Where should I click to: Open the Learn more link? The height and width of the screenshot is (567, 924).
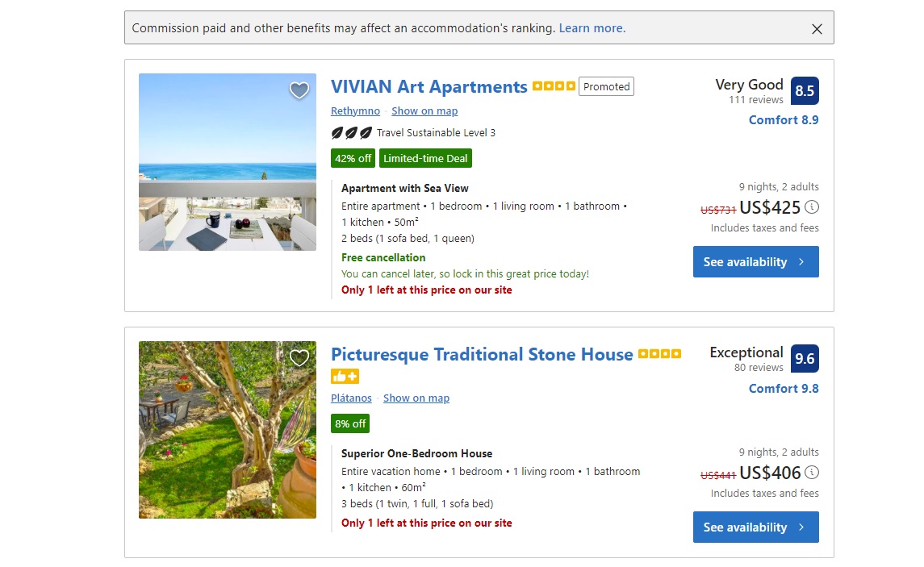(592, 27)
